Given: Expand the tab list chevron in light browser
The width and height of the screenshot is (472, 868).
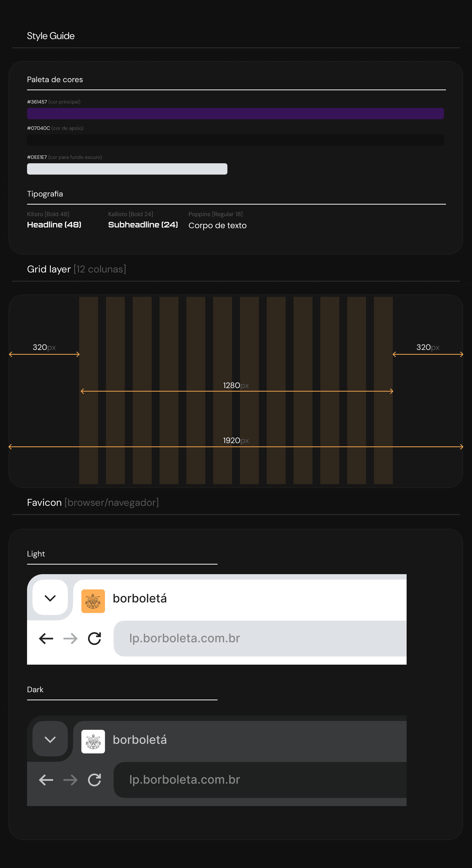Looking at the screenshot, I should coord(50,598).
